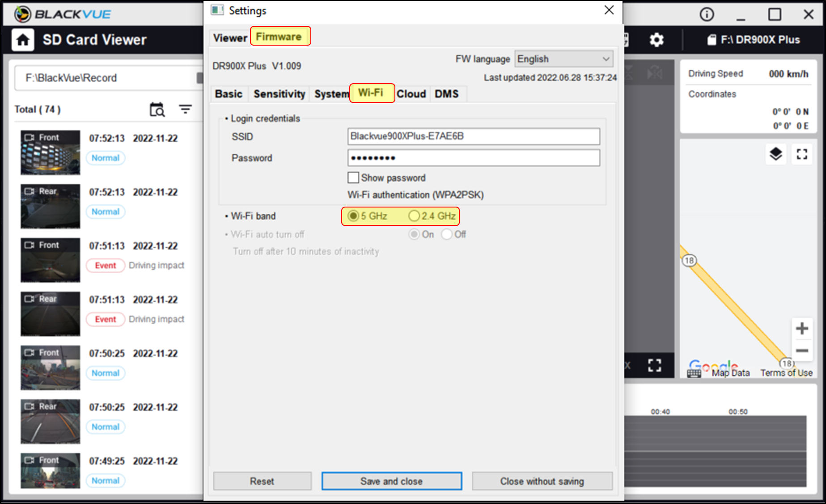Image resolution: width=826 pixels, height=504 pixels.
Task: Click the timeline at the 00:50 mark
Action: pyautogui.click(x=738, y=411)
